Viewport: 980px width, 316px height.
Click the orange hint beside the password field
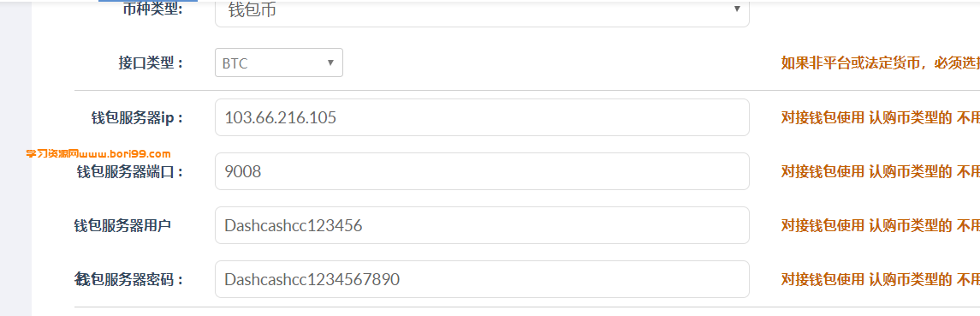[x=880, y=280]
